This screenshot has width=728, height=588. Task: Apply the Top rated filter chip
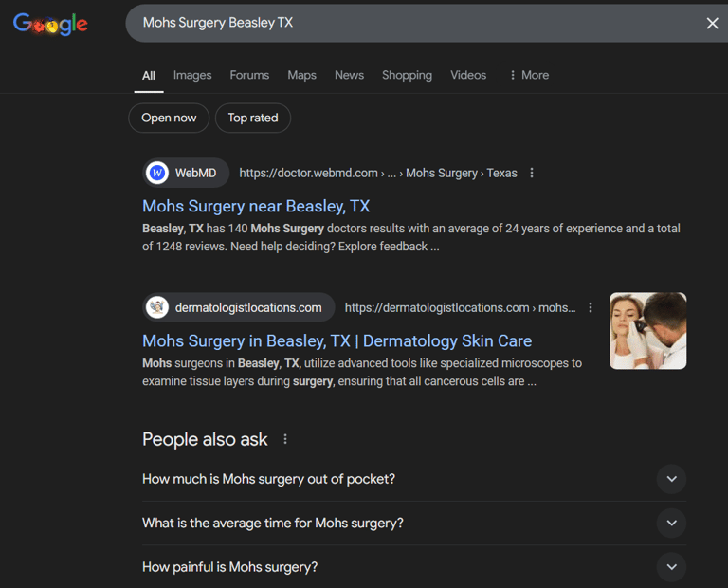[x=253, y=118]
